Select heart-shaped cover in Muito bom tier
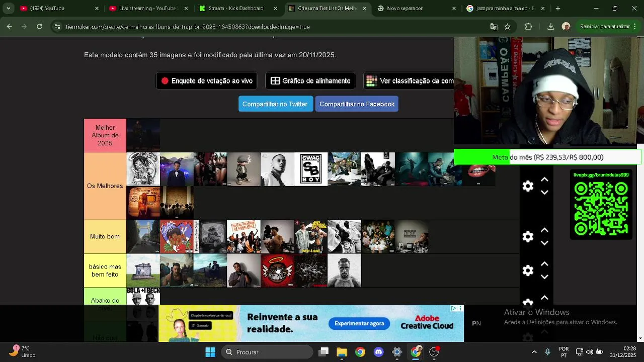644x362 pixels. click(177, 236)
